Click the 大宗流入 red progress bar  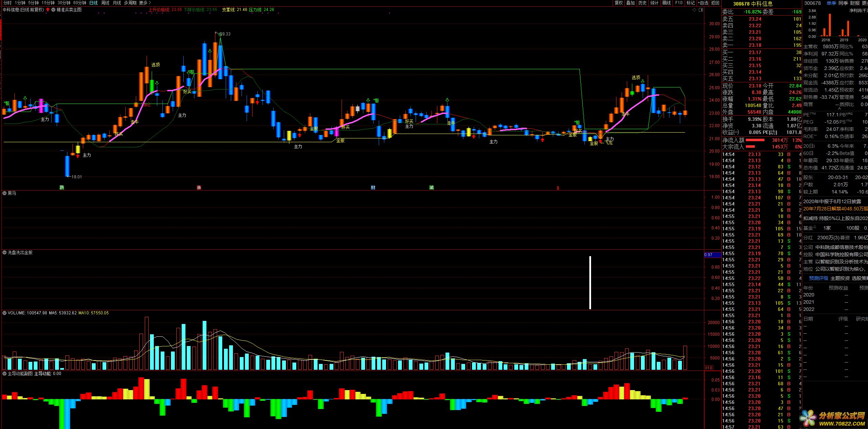(x=750, y=147)
